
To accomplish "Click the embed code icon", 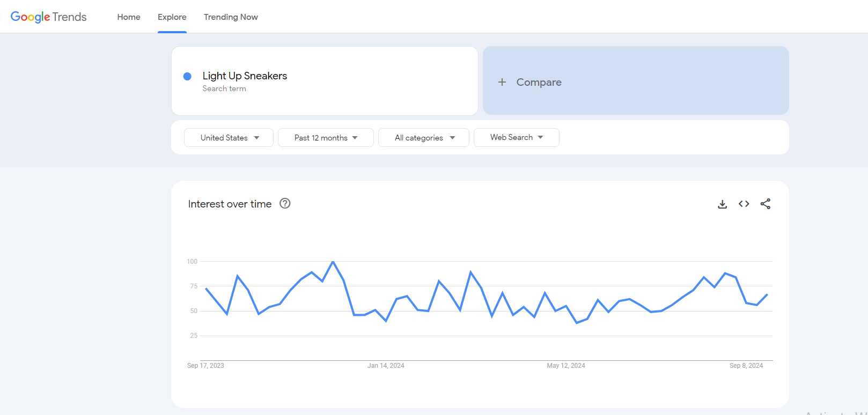I will 744,204.
